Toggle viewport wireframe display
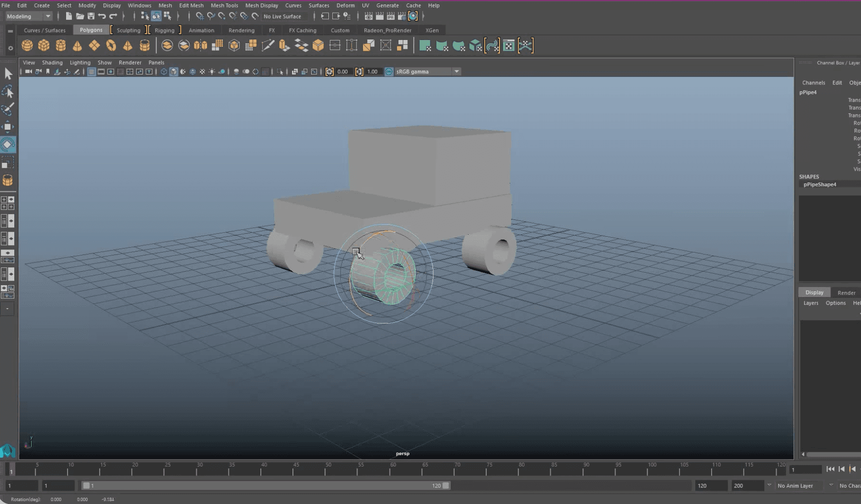The height and width of the screenshot is (504, 861). [164, 72]
